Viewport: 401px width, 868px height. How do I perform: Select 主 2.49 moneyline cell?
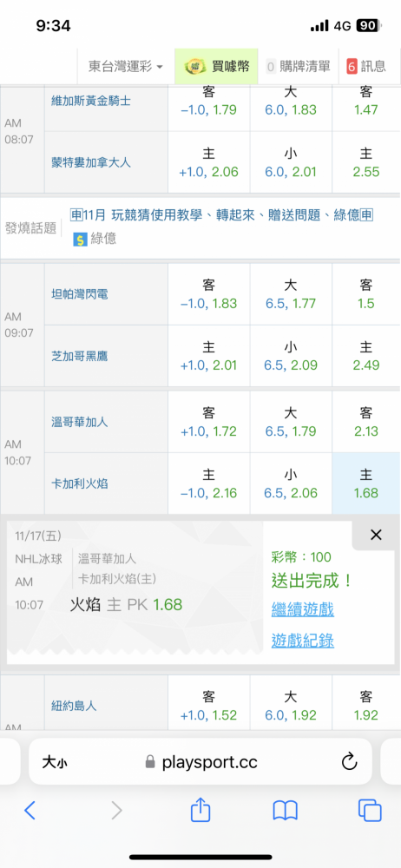[366, 356]
